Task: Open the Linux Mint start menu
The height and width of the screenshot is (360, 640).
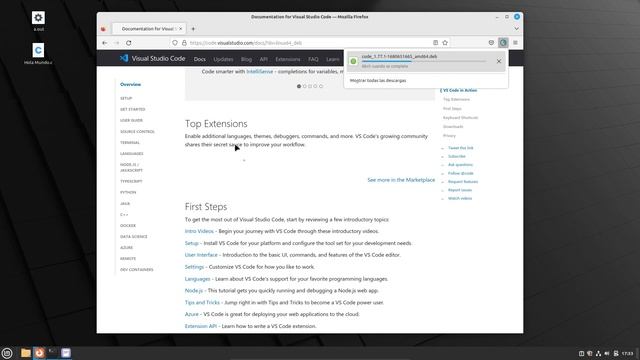Action: 7,353
